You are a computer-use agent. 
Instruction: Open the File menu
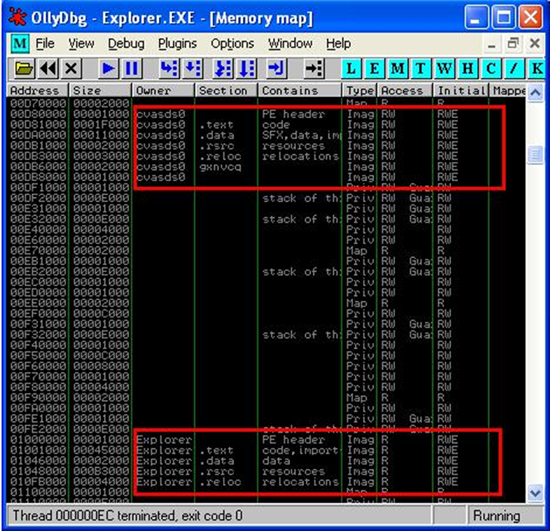click(45, 44)
